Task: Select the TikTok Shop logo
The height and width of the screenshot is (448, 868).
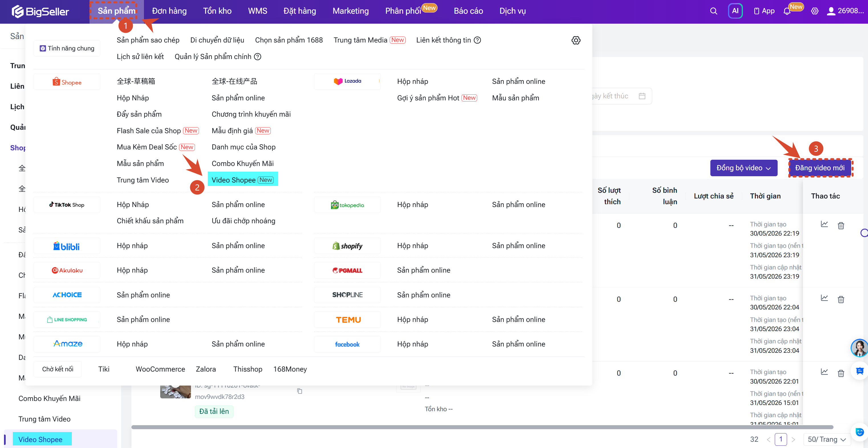Action: point(67,205)
